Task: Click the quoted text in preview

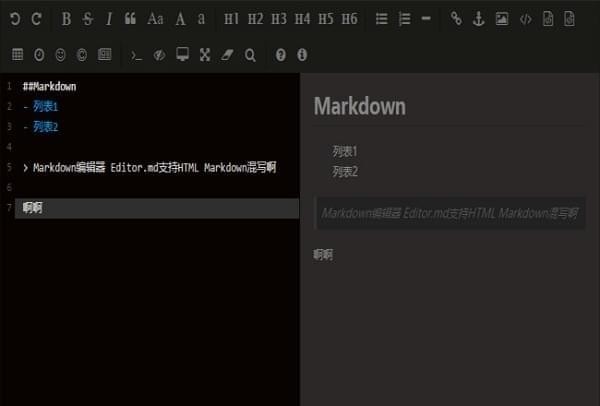Action: pyautogui.click(x=449, y=213)
